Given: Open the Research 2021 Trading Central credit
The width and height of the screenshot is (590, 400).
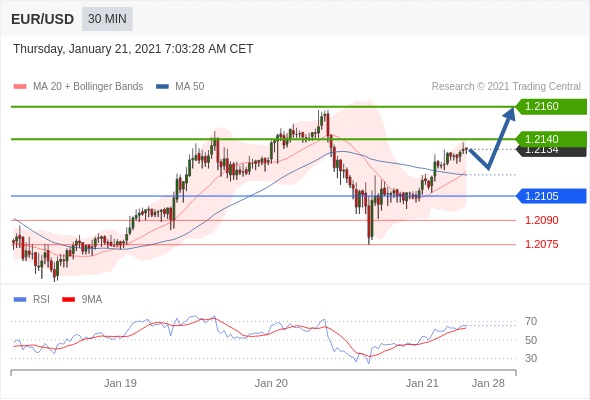Looking at the screenshot, I should (x=506, y=87).
